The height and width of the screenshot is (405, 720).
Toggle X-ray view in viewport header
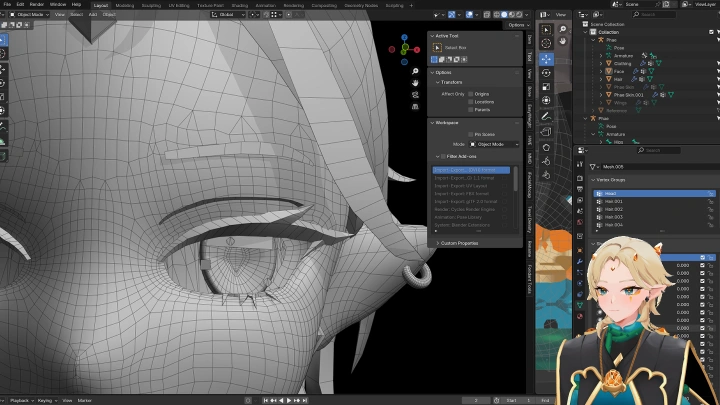pos(487,15)
